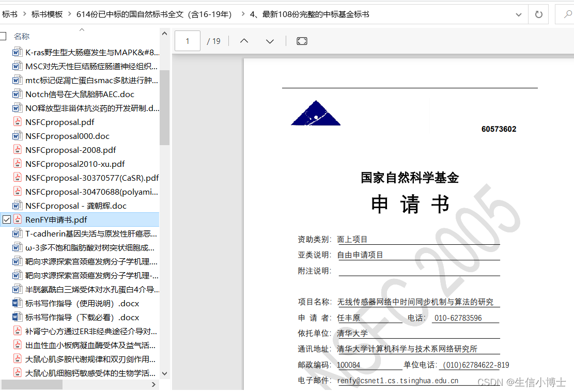Expand the chevron after 标书 breadcrumb
This screenshot has height=392, width=574.
[x=24, y=14]
